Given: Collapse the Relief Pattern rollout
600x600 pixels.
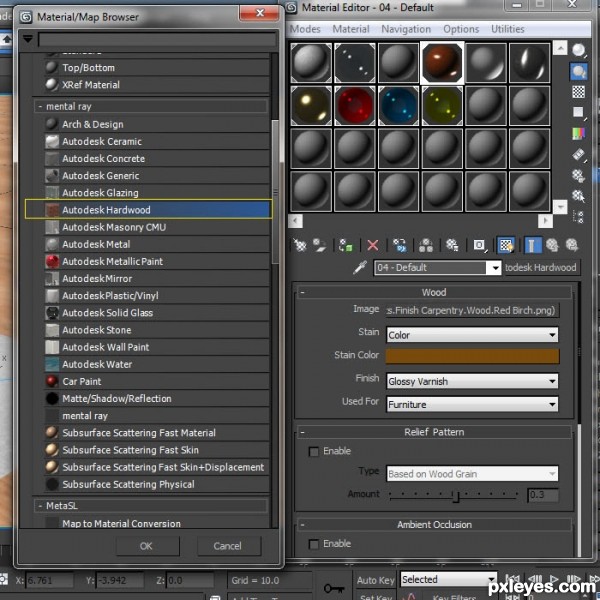Looking at the screenshot, I should click(302, 432).
